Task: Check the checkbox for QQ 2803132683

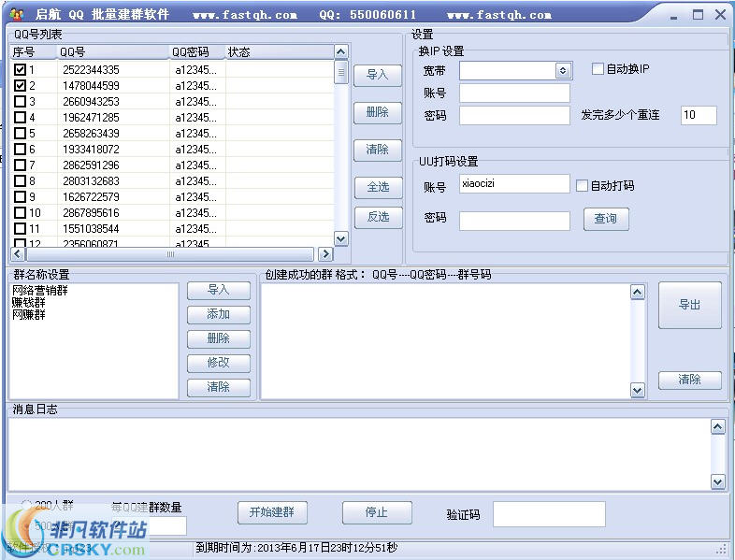Action: 20,181
